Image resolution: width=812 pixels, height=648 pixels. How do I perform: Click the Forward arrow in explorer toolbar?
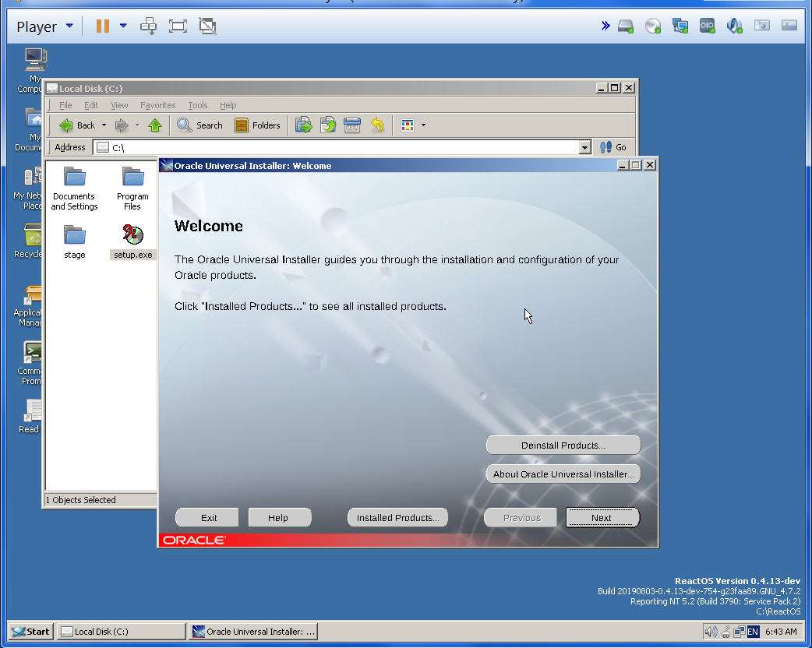click(x=122, y=125)
